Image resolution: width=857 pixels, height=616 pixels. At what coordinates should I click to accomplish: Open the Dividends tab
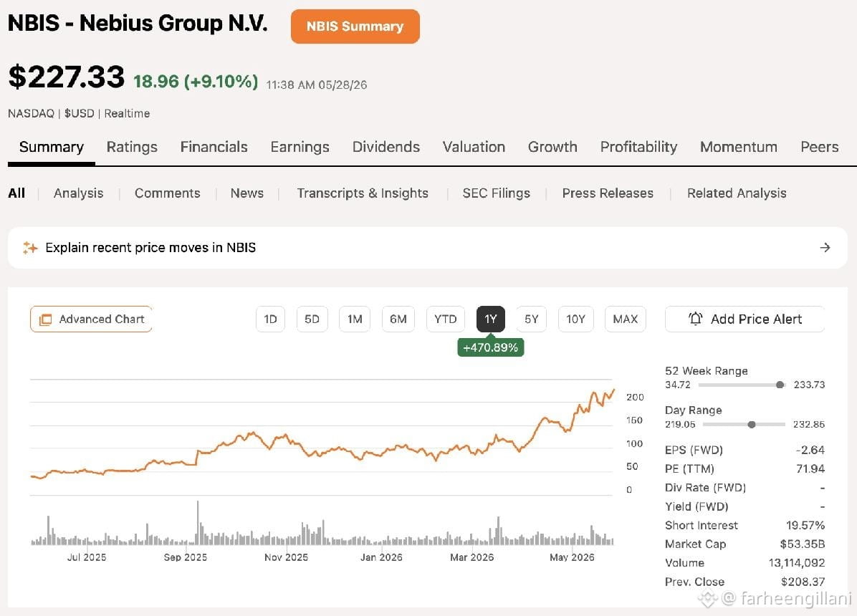point(386,147)
